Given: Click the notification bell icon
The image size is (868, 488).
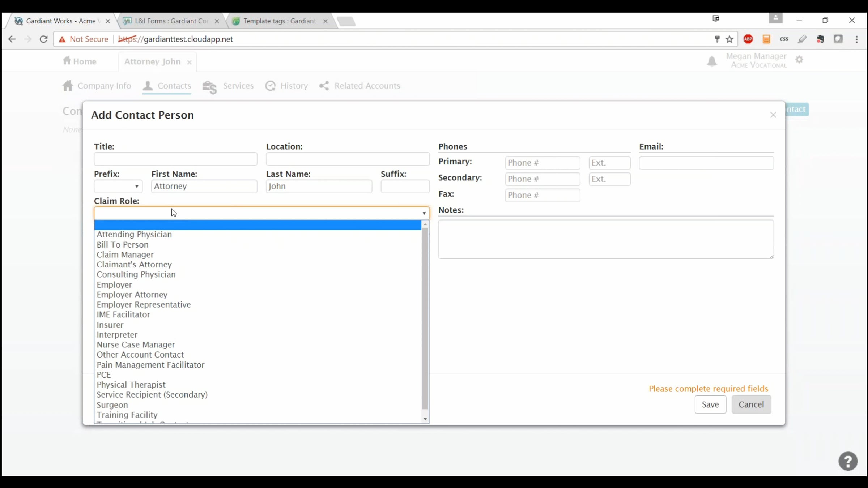Looking at the screenshot, I should coord(711,61).
